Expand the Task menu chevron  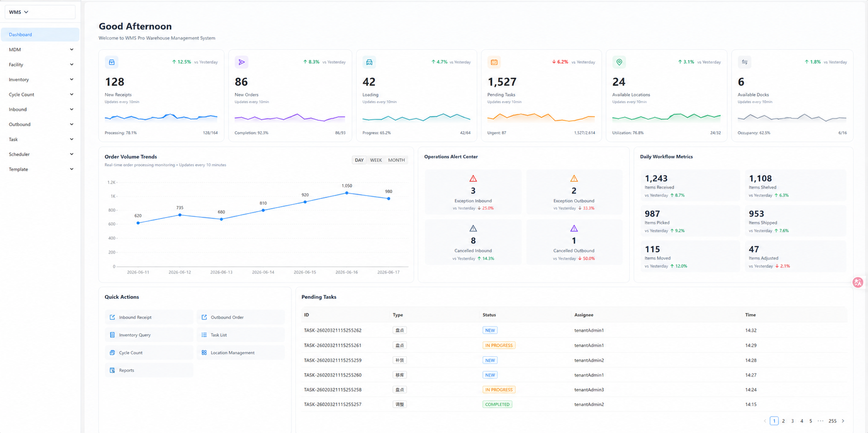pyautogui.click(x=71, y=139)
